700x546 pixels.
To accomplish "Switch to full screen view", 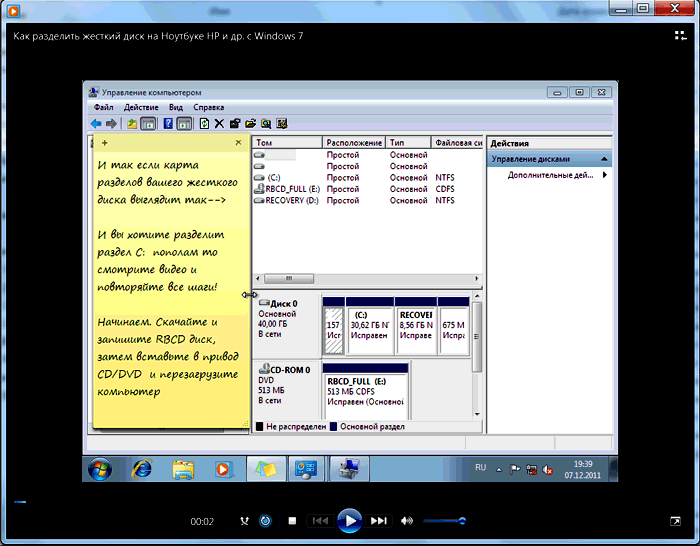I will [x=675, y=521].
